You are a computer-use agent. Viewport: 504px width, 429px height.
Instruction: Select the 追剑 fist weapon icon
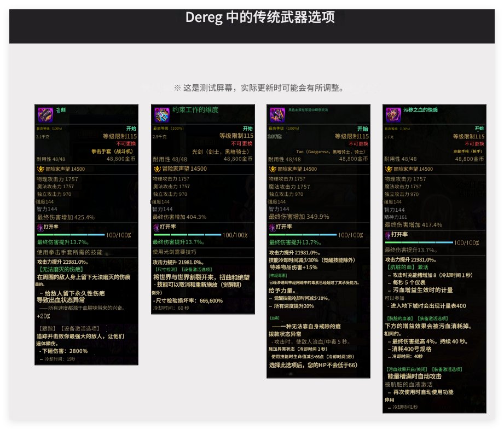[47, 114]
